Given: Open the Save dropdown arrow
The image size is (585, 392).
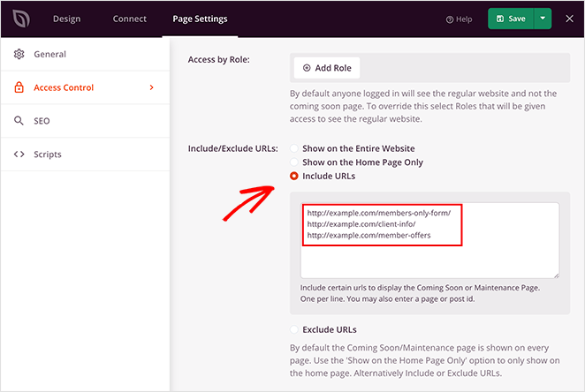Looking at the screenshot, I should 543,19.
